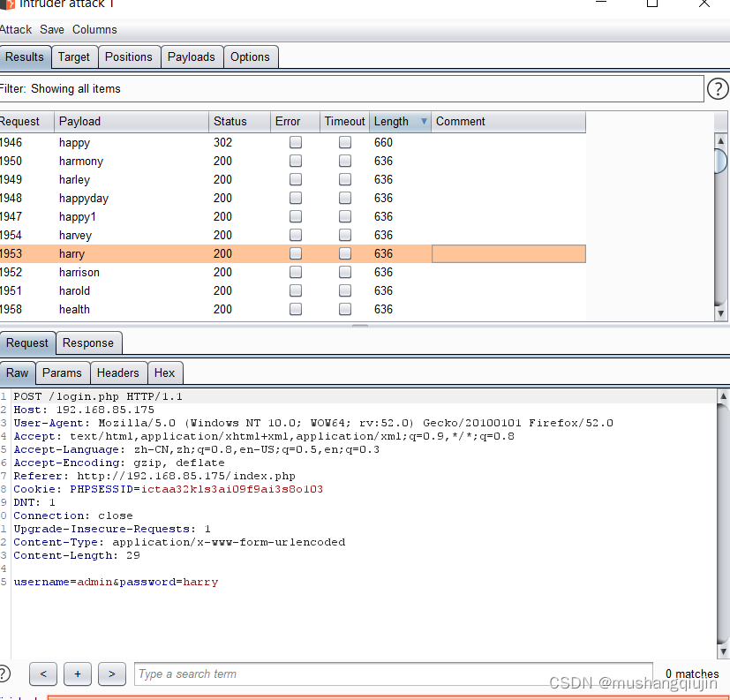Toggle Timeout checkbox for happy row
Image resolution: width=730 pixels, height=700 pixels.
coord(345,142)
